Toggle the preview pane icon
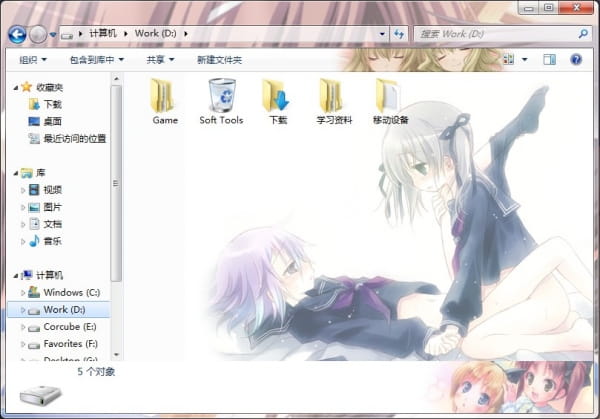This screenshot has width=600, height=419. [549, 59]
